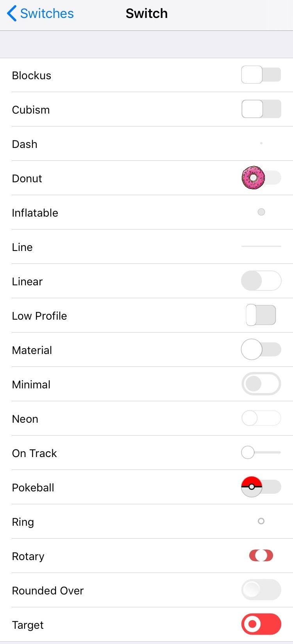Toggle the thin Line switch
The width and height of the screenshot is (293, 644).
(261, 246)
